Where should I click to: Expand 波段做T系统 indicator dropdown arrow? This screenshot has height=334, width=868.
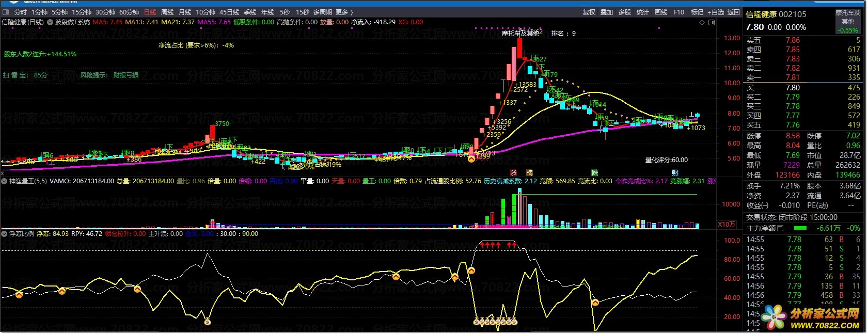(50, 22)
